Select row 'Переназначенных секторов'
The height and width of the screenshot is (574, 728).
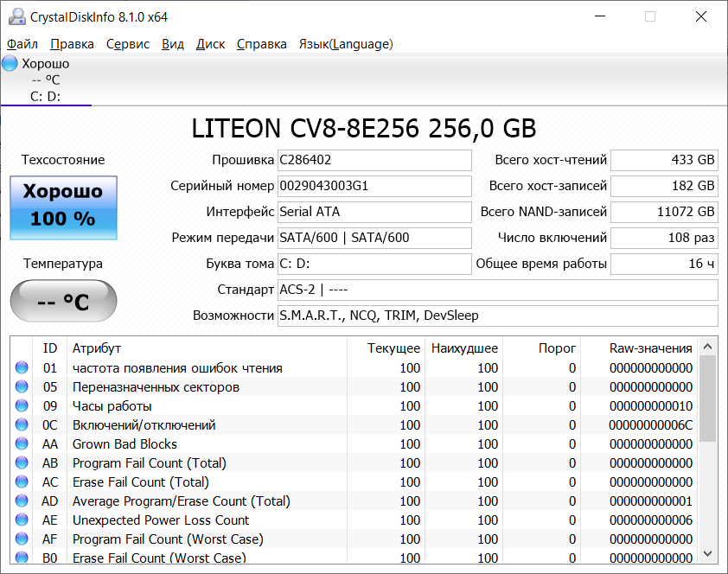point(354,387)
